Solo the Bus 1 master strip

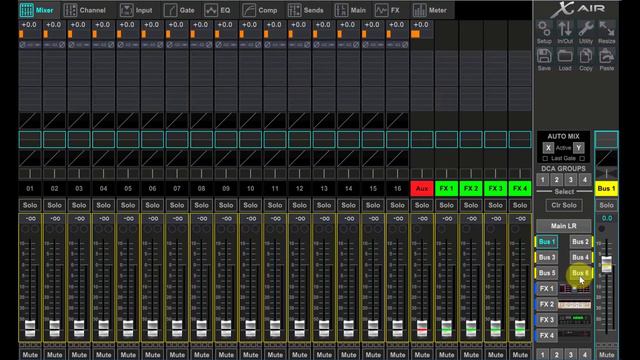[x=607, y=205]
